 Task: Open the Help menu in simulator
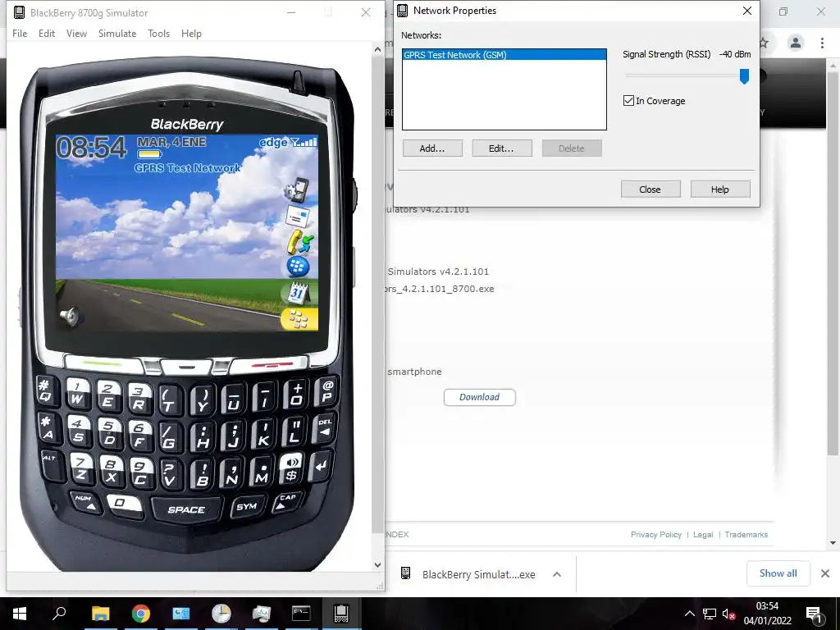click(191, 33)
